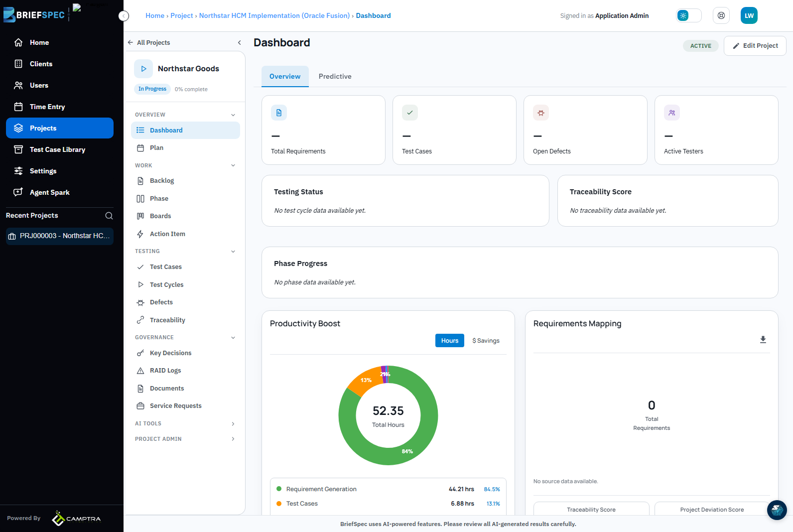Click the Test Cases checkmark card icon
The image size is (793, 532).
(410, 113)
